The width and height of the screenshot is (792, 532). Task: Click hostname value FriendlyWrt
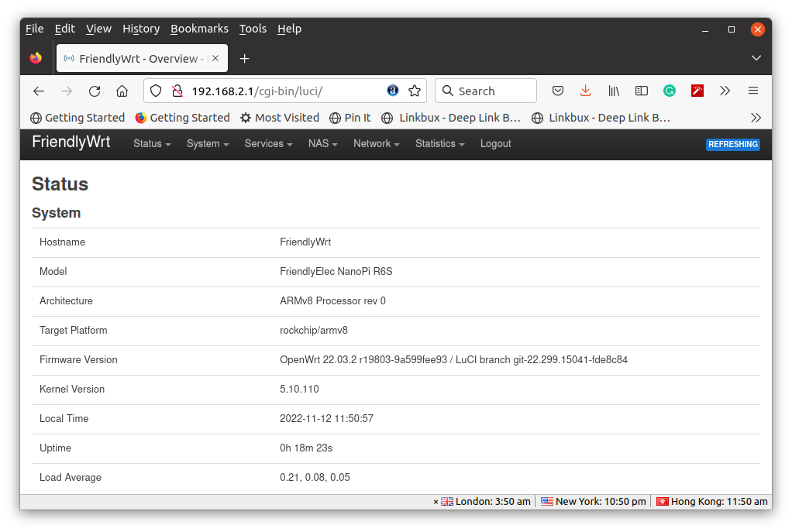click(305, 242)
